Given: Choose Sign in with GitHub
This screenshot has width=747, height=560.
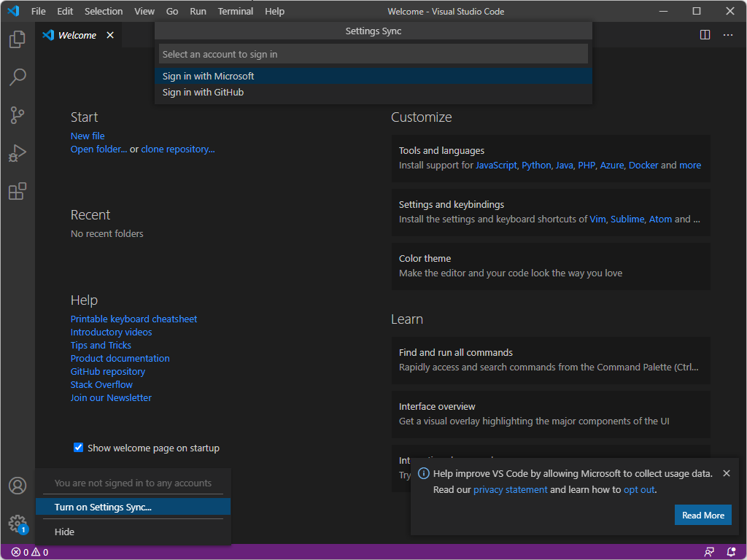Looking at the screenshot, I should 373,93.
